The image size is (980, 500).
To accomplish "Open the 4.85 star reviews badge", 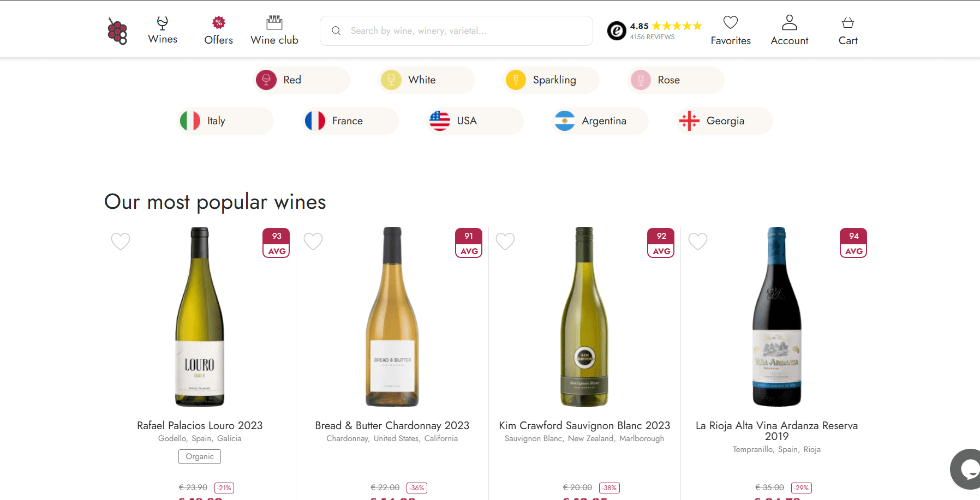I will tap(654, 31).
